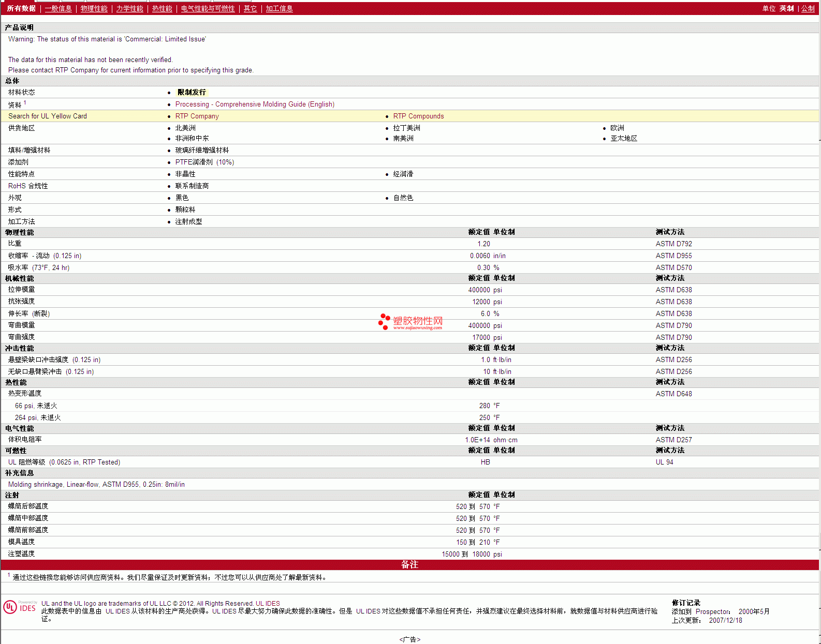Click the red 备注 notes header bar
821x644 pixels.
pos(409,565)
